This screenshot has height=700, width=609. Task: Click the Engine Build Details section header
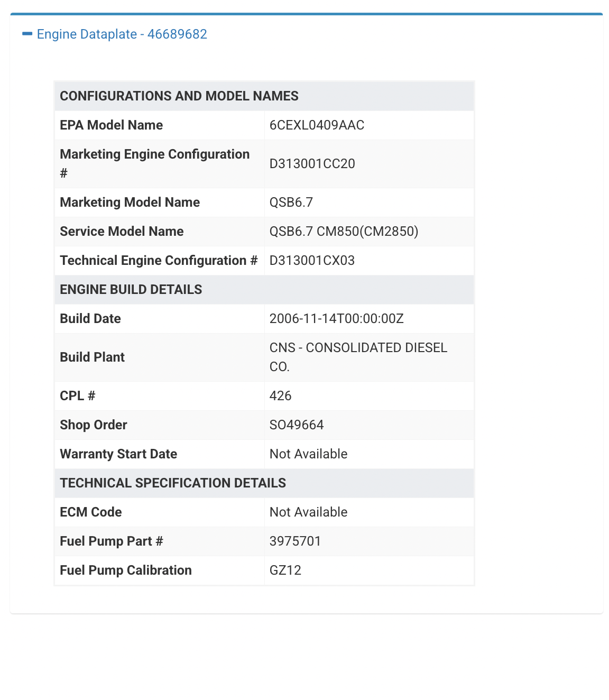[131, 290]
